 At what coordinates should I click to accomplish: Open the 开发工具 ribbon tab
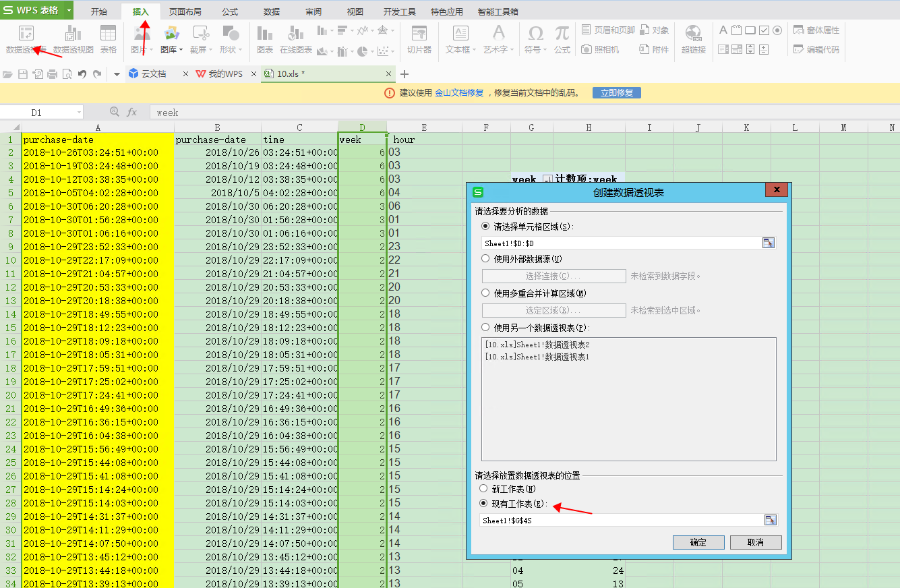point(400,11)
